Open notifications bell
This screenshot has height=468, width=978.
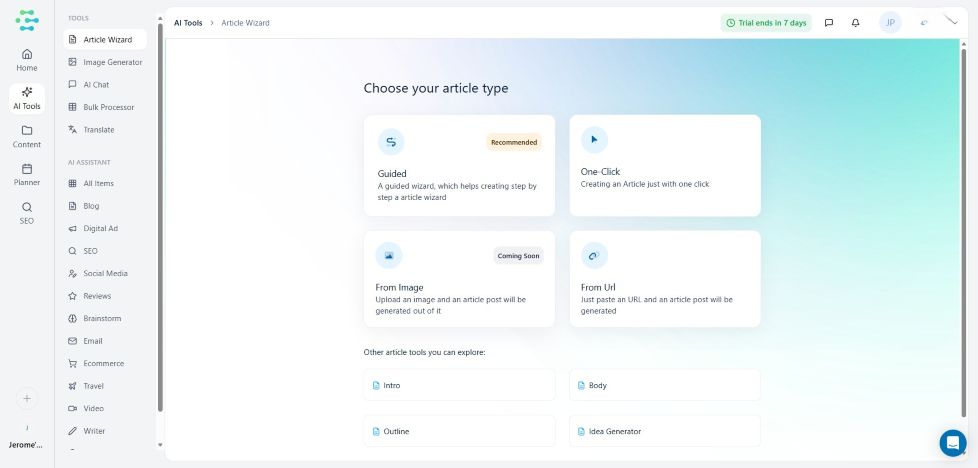(x=855, y=23)
